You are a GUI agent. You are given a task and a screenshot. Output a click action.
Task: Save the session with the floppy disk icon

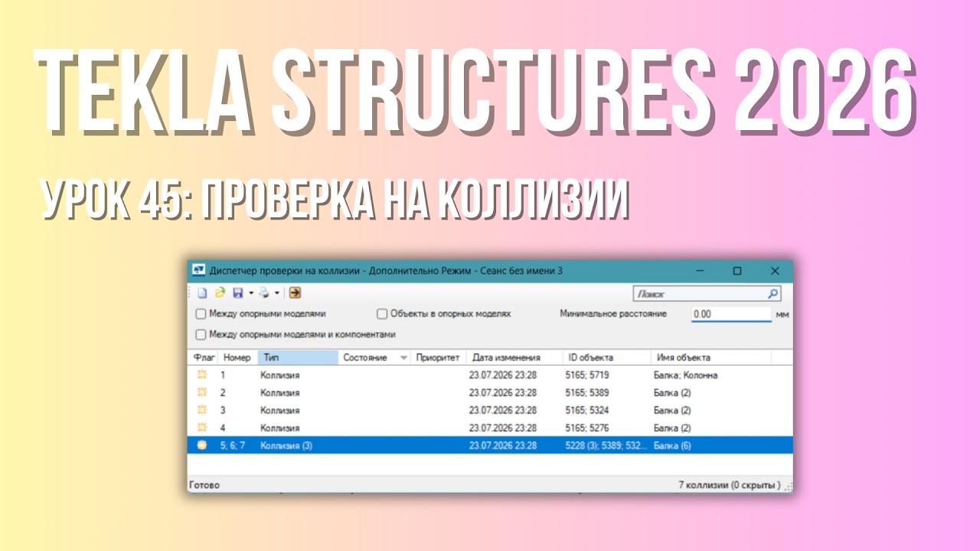click(x=237, y=292)
